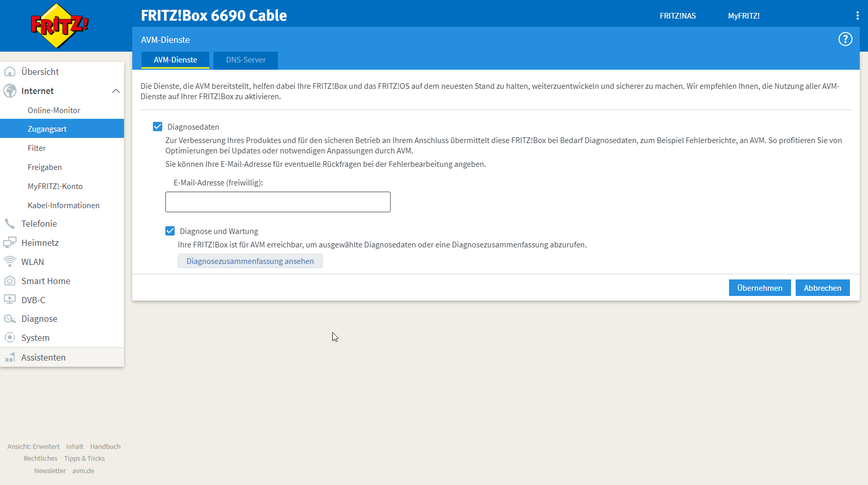This screenshot has height=485, width=868.
Task: Open the Rechtliches footer link
Action: click(x=41, y=458)
